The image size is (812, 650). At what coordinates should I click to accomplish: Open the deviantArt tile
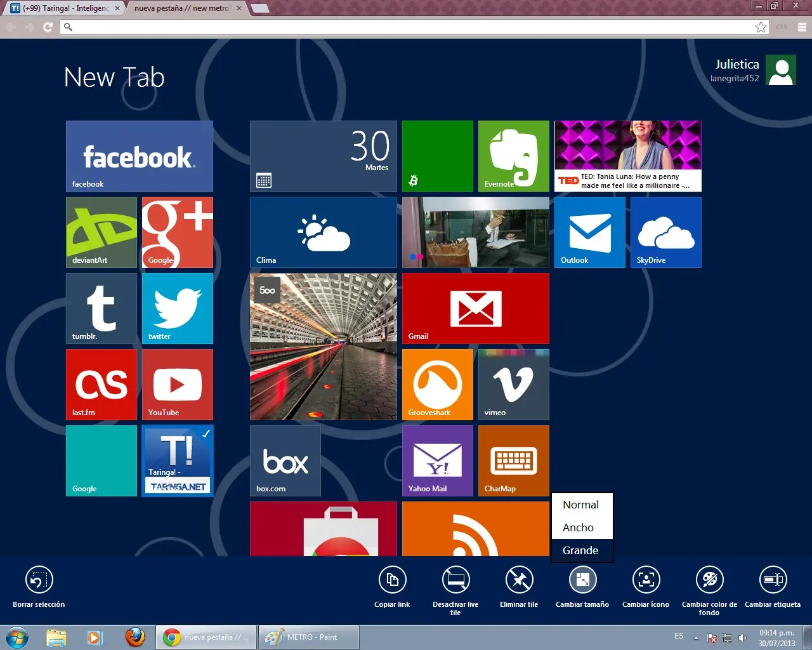[x=101, y=232]
